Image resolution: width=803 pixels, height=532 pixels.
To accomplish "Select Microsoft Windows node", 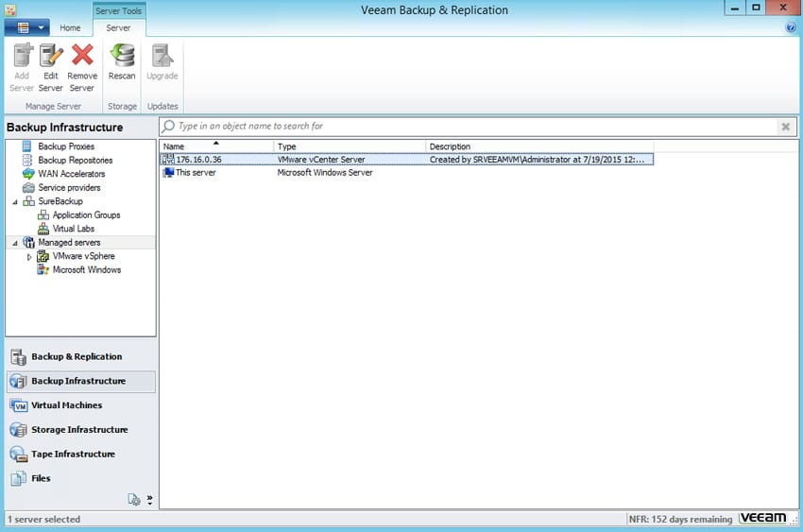I will (87, 270).
